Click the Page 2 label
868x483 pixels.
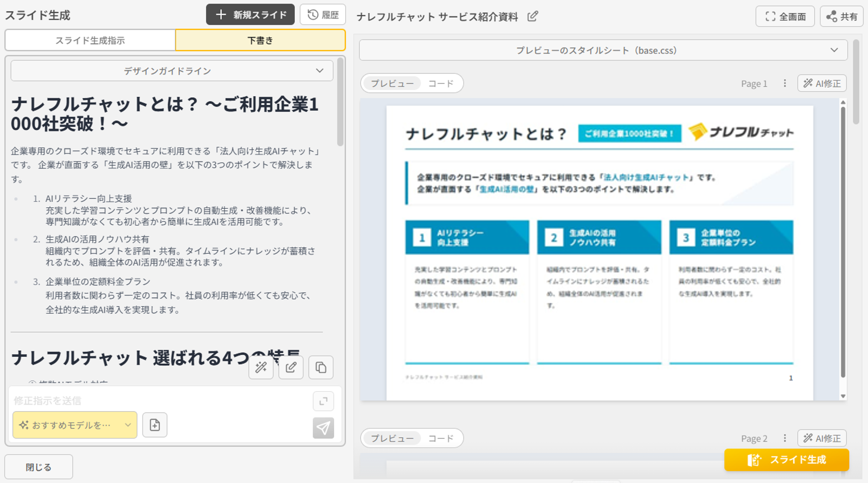point(754,439)
